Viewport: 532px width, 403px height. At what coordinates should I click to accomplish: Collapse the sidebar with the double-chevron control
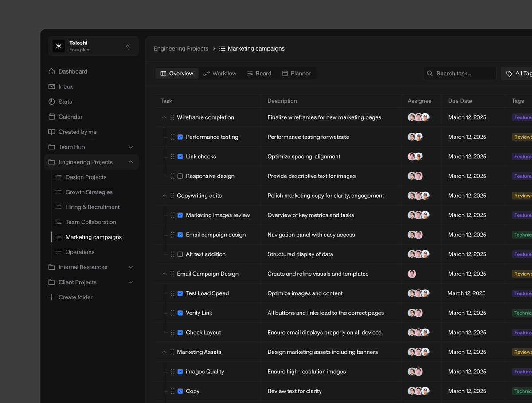pos(128,46)
